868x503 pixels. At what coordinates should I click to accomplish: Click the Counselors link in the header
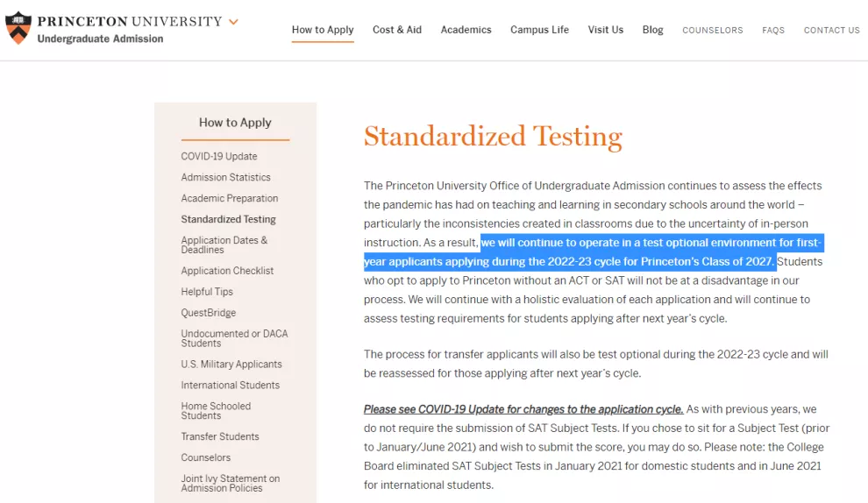coord(712,31)
